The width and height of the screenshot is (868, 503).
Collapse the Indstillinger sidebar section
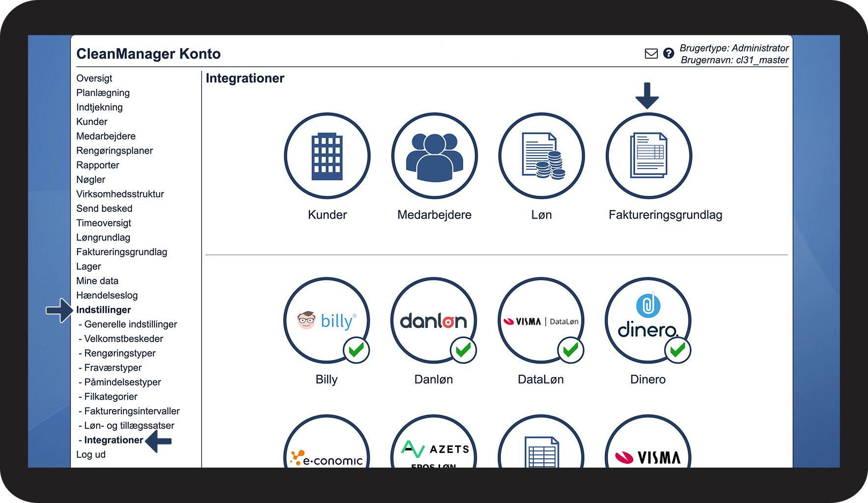tap(104, 310)
